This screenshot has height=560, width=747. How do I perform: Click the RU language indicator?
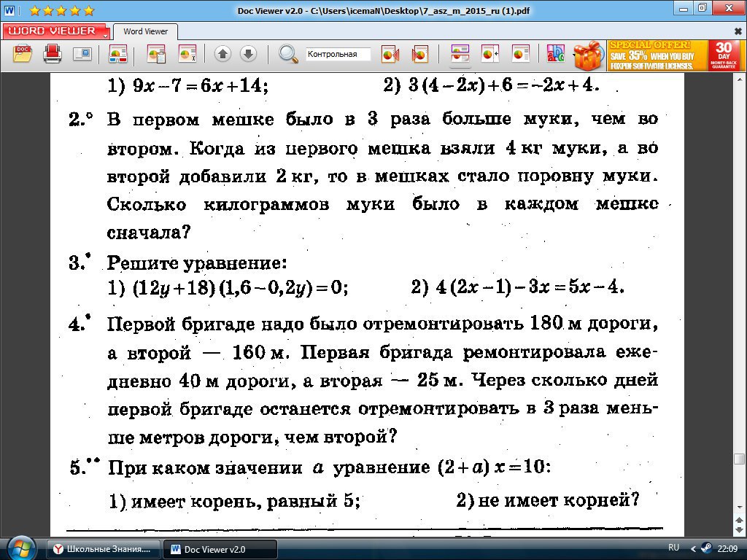673,548
